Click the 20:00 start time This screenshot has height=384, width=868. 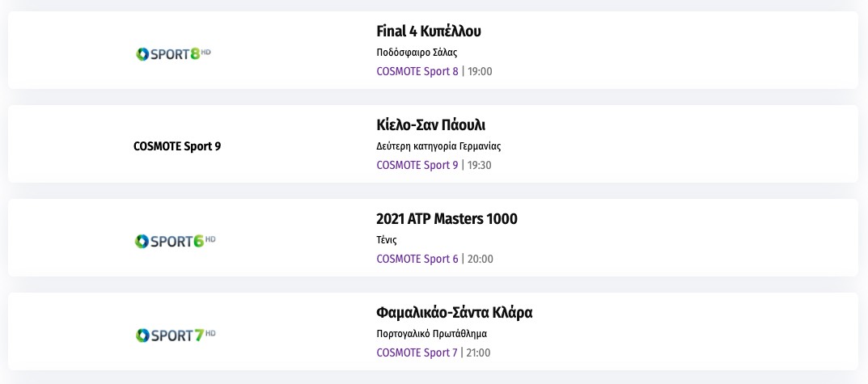click(481, 259)
